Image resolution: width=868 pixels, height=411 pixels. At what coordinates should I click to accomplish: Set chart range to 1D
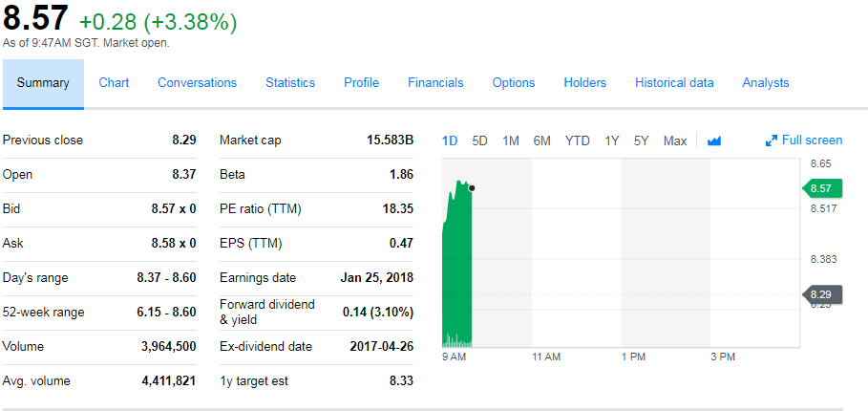pyautogui.click(x=450, y=141)
